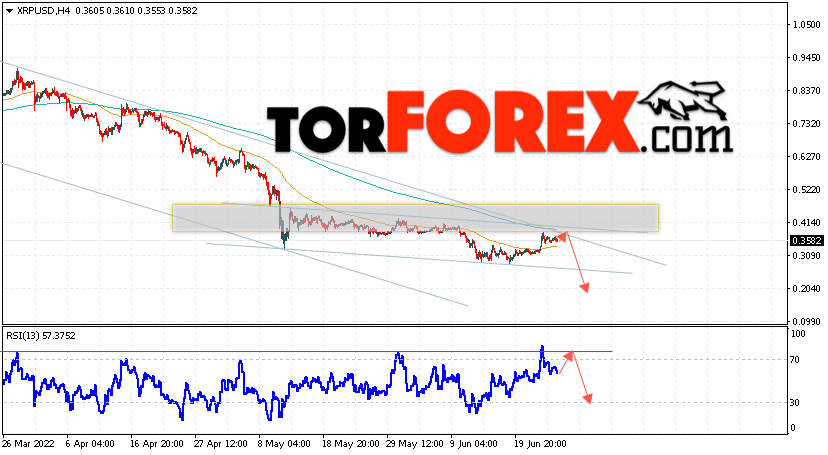Select the 8 May 04:00 time label
This screenshot has width=828, height=455.
[285, 444]
